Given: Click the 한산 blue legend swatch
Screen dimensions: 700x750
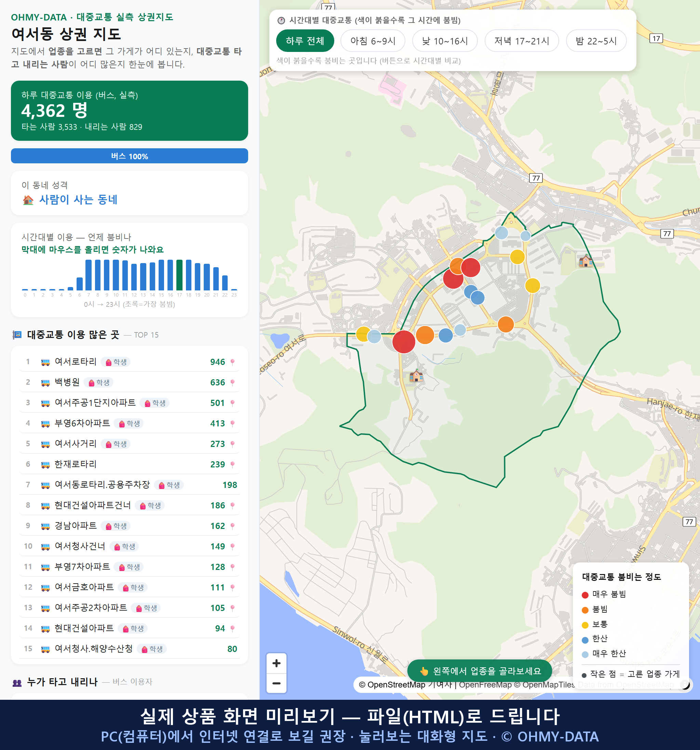Looking at the screenshot, I should (585, 640).
